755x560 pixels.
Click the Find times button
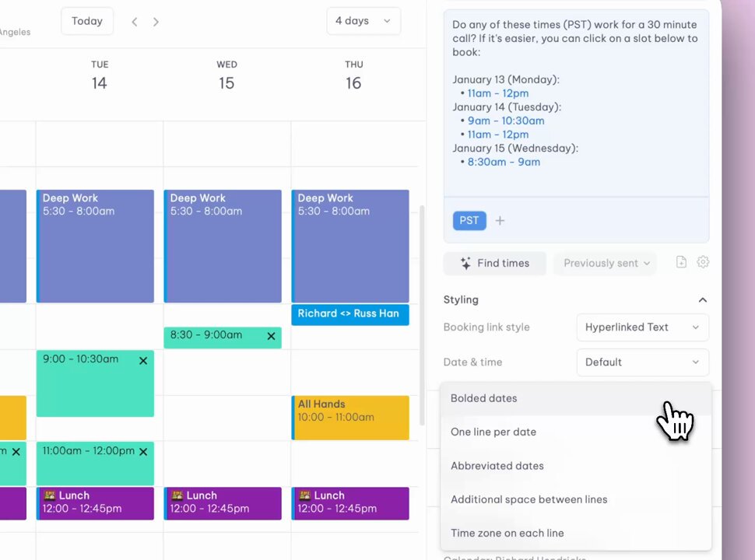click(495, 263)
